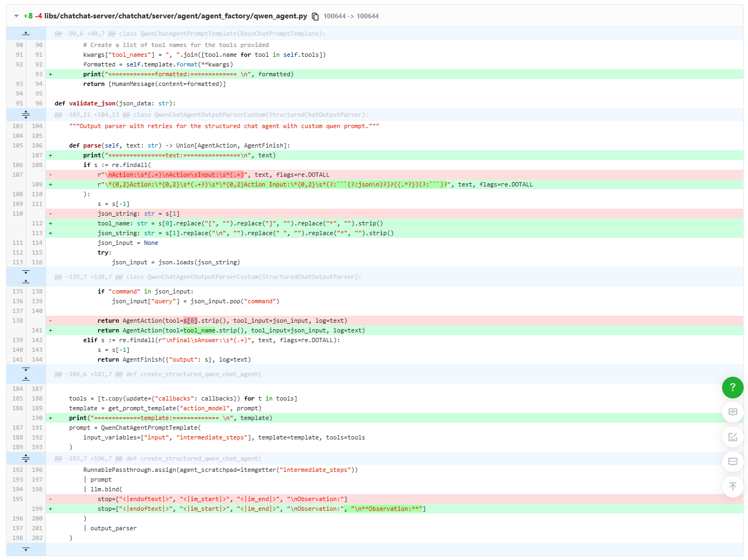748x560 pixels.
Task: Select old line number 195 on removed stop line
Action: click(x=18, y=499)
